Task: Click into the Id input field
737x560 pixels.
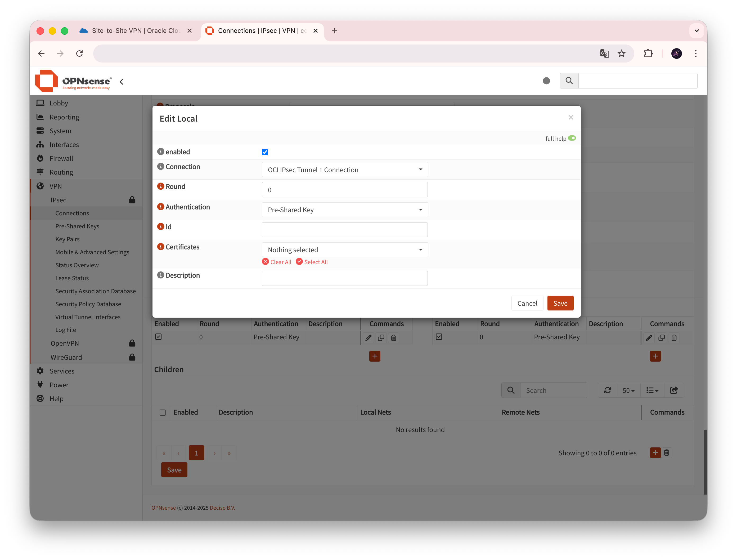Action: (x=344, y=230)
